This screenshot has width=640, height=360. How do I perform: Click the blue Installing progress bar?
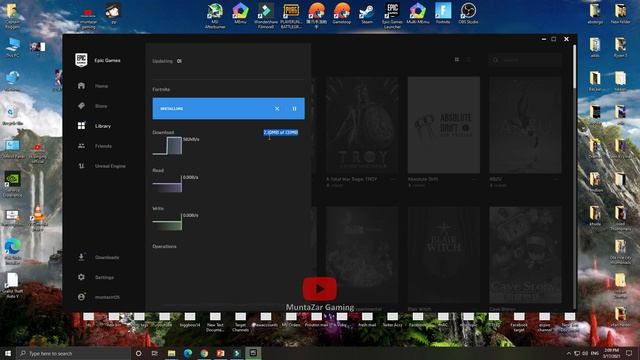(229, 109)
